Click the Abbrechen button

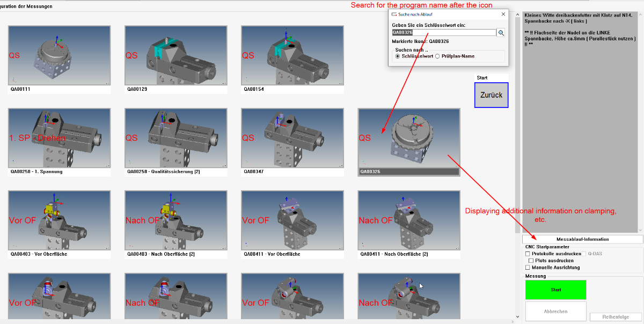556,311
